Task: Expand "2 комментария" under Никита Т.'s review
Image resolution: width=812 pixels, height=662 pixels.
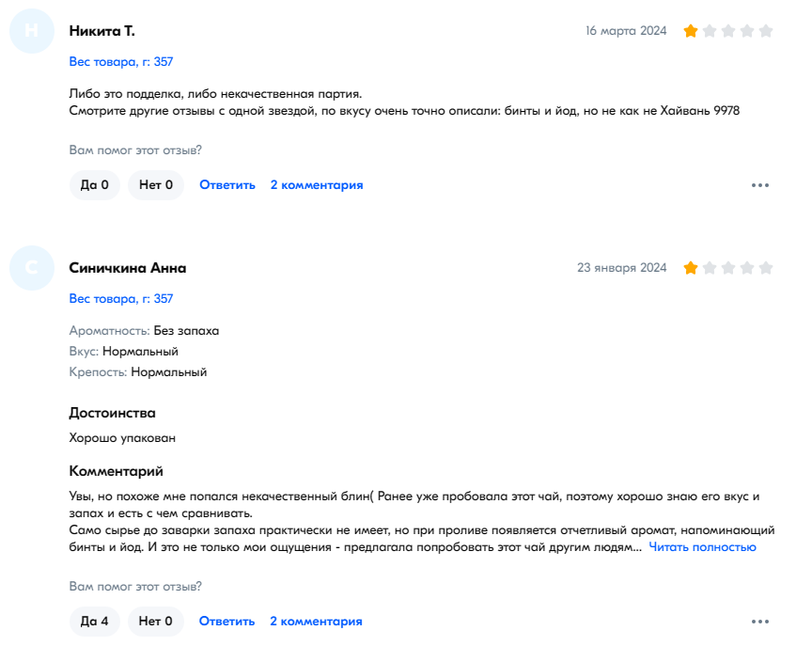Action: pos(317,185)
